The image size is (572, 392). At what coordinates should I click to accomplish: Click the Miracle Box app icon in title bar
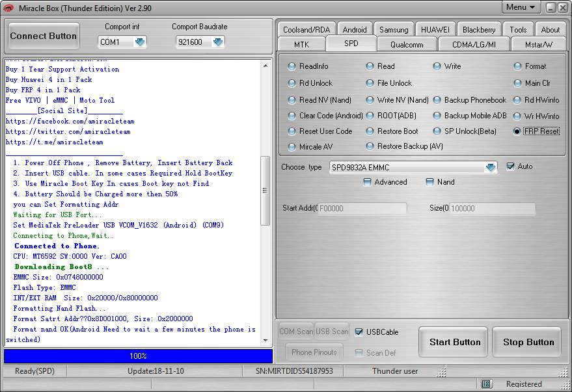click(8, 8)
